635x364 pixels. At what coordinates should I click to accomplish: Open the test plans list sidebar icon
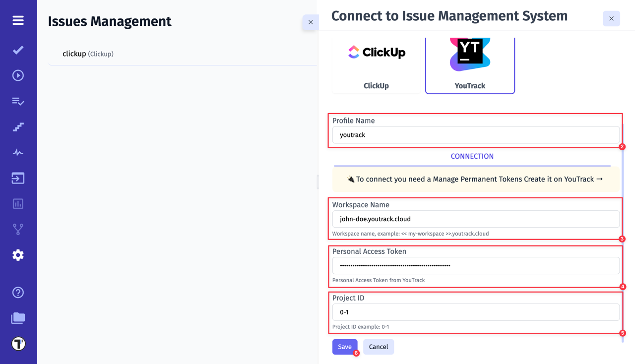pyautogui.click(x=18, y=101)
